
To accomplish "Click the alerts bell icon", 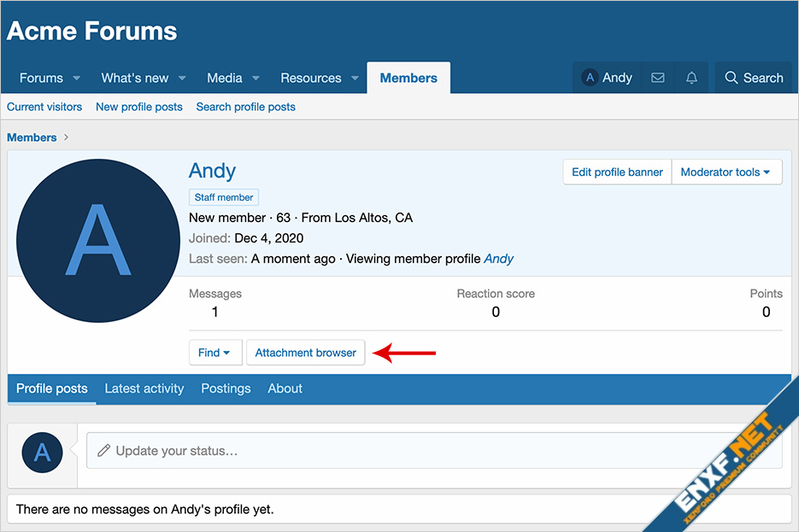I will coord(691,78).
